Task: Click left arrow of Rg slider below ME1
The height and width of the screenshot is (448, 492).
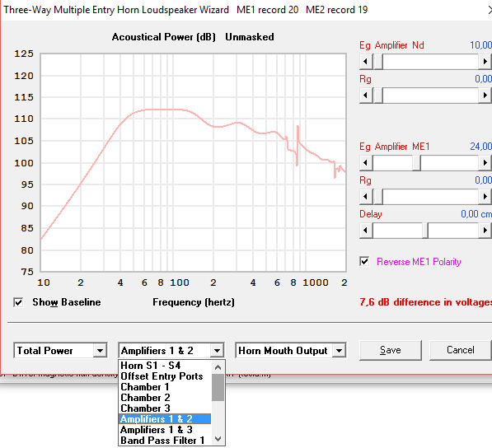Action: tap(366, 197)
